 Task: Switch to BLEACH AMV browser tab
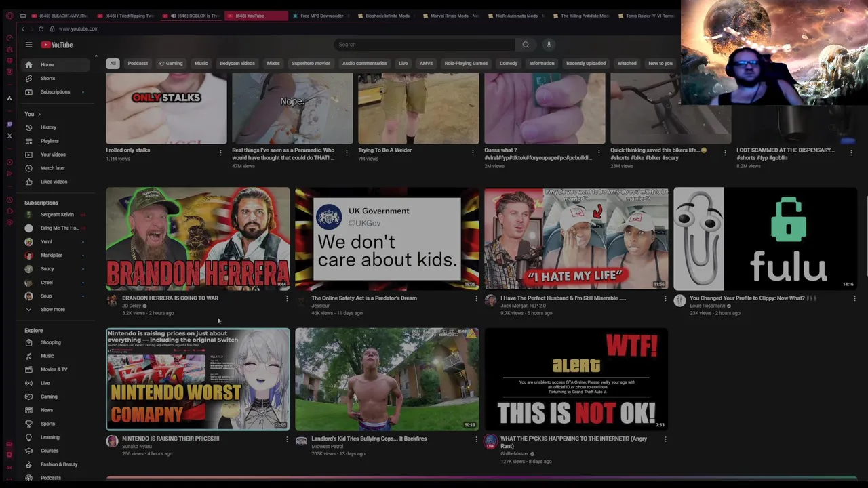pos(60,16)
